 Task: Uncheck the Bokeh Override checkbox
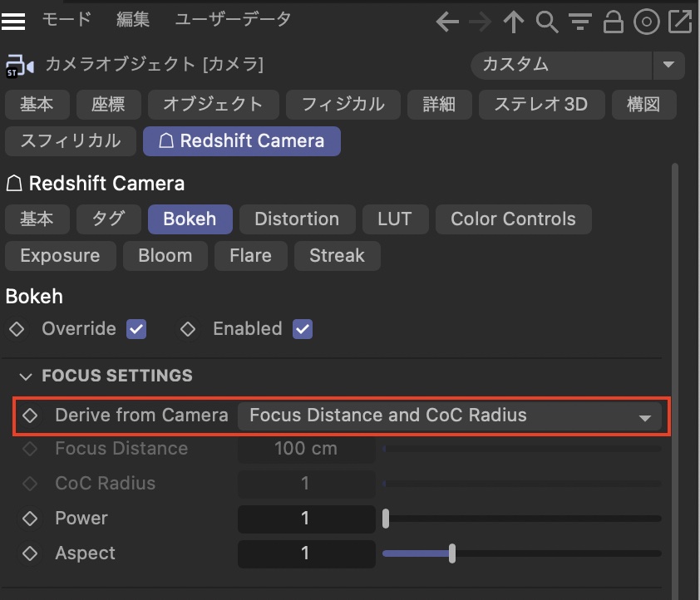136,329
